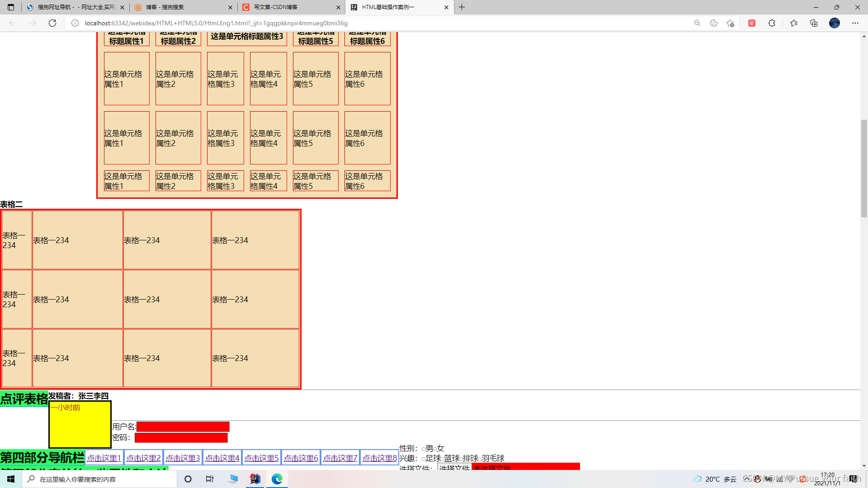
Task: Click the 选择文件 upload button
Action: (x=453, y=469)
